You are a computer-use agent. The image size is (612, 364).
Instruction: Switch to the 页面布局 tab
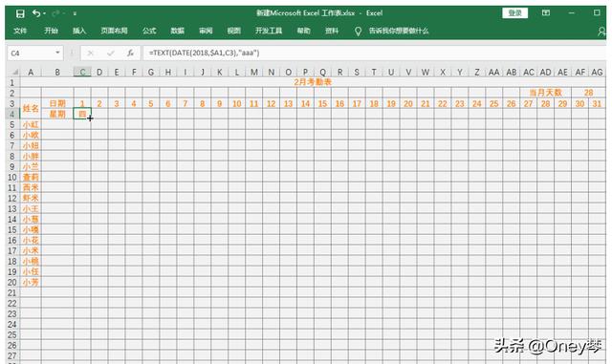pos(114,31)
